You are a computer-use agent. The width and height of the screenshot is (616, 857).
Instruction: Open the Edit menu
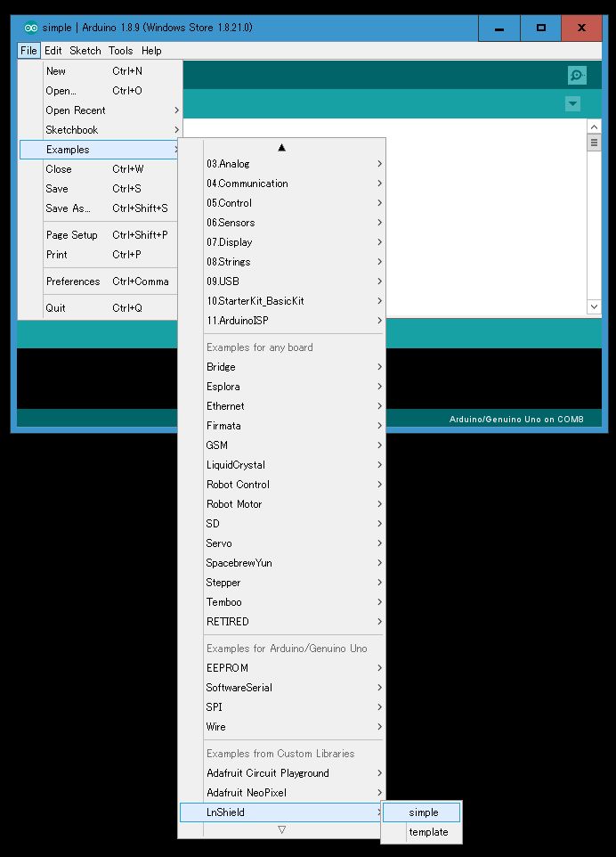[x=53, y=50]
